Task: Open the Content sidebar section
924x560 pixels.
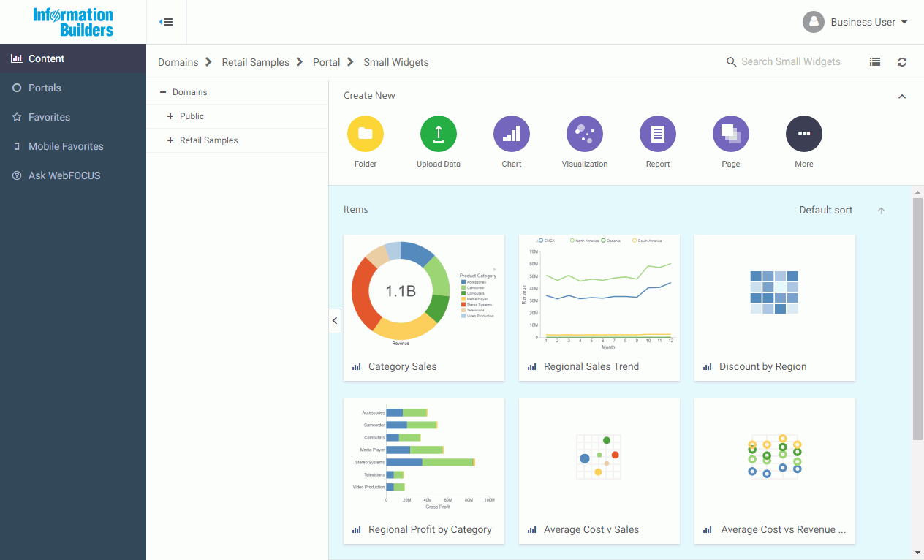Action: [x=73, y=58]
